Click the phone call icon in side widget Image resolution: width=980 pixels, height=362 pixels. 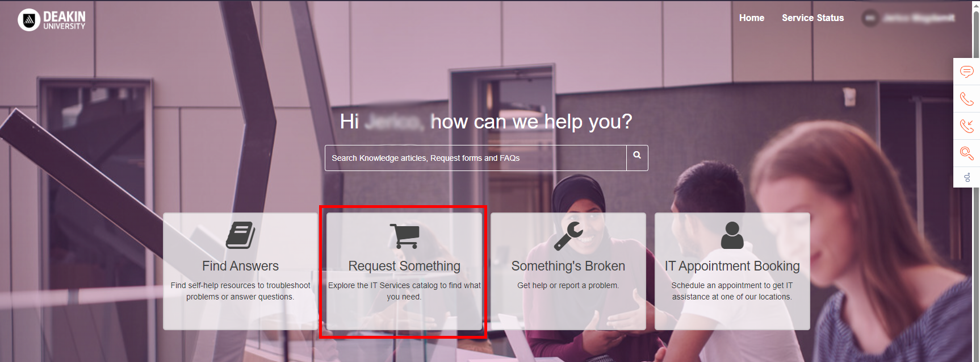[x=966, y=99]
